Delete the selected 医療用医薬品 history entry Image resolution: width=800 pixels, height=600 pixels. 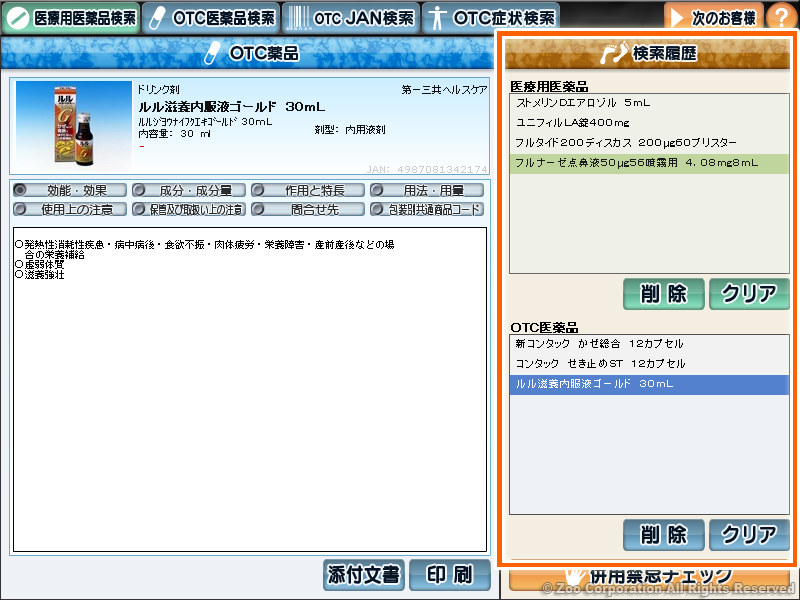[663, 294]
